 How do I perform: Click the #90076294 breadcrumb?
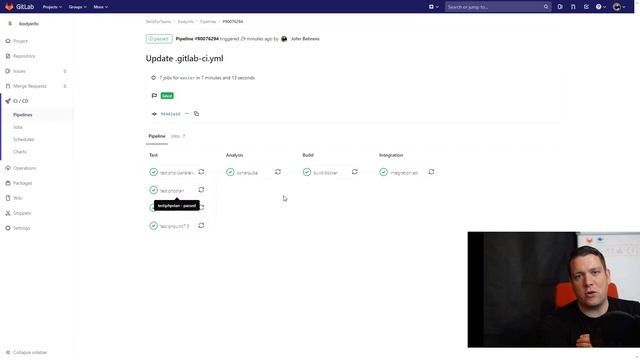tap(233, 22)
